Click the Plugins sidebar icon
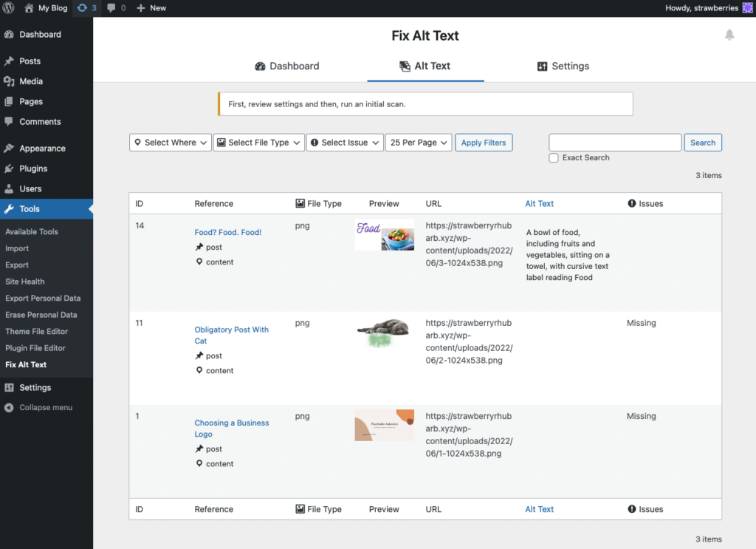756x549 pixels. 9,168
